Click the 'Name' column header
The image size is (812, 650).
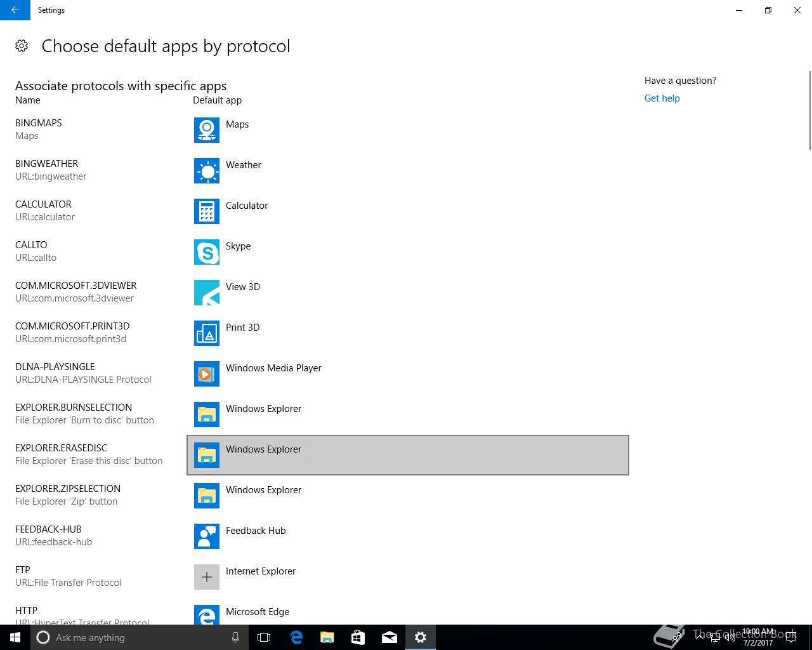(x=28, y=100)
